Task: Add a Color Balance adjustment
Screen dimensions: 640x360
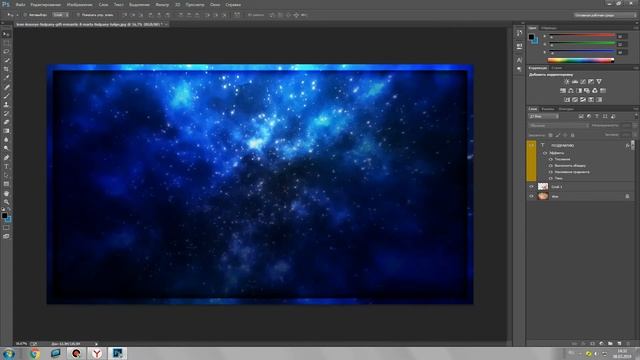Action: point(571,91)
